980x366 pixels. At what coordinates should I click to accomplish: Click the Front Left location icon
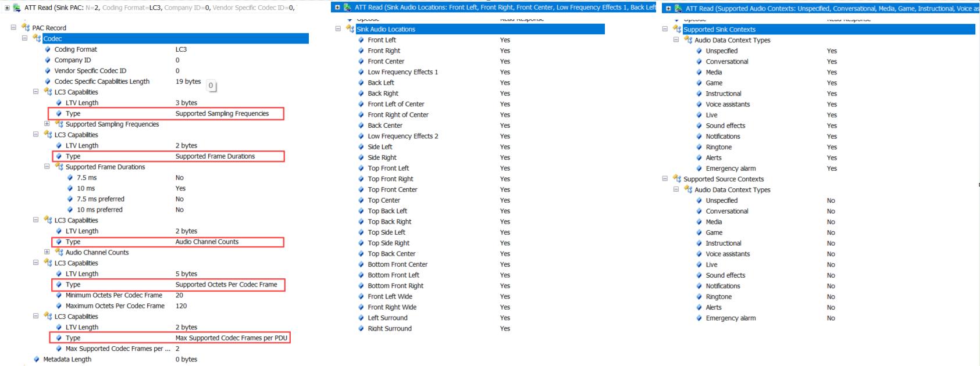tap(361, 40)
